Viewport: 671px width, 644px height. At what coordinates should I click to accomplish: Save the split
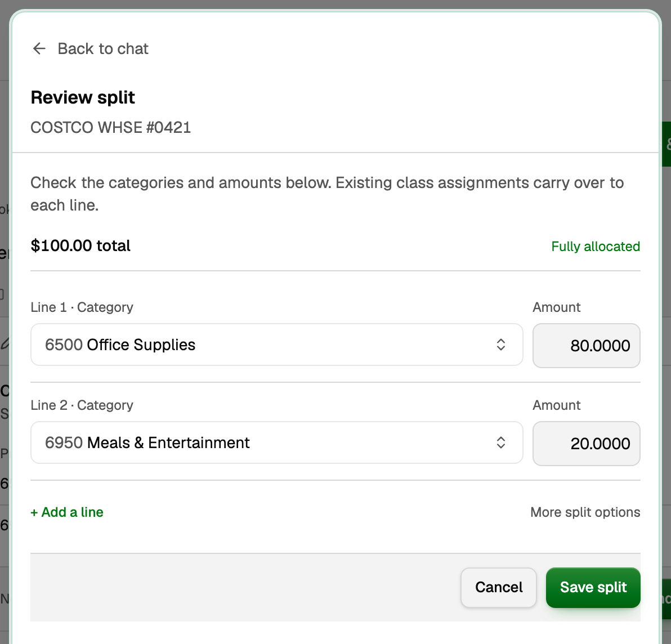pyautogui.click(x=593, y=588)
